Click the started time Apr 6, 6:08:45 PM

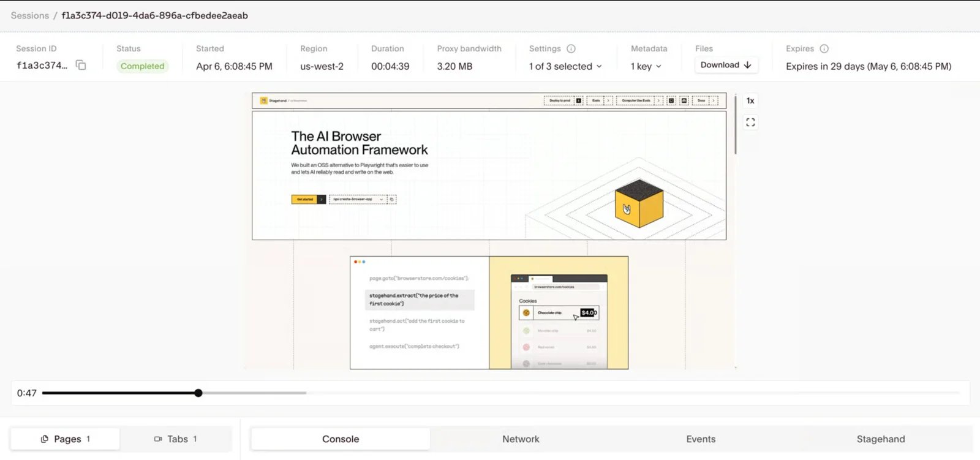point(234,66)
